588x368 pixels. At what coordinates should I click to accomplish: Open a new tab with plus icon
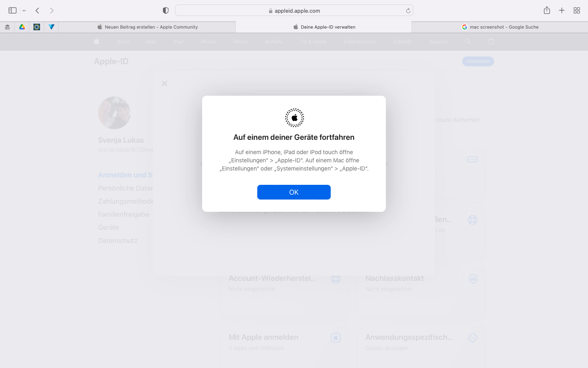tap(562, 11)
